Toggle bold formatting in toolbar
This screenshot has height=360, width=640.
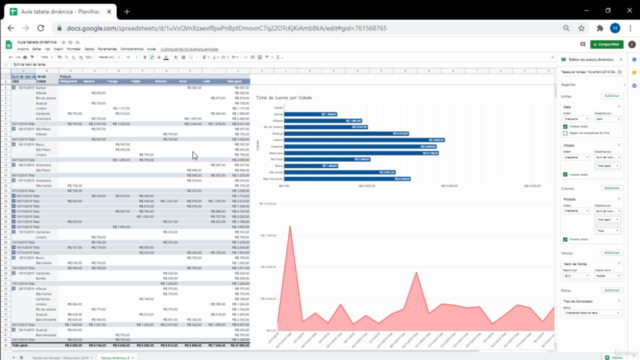tap(144, 58)
